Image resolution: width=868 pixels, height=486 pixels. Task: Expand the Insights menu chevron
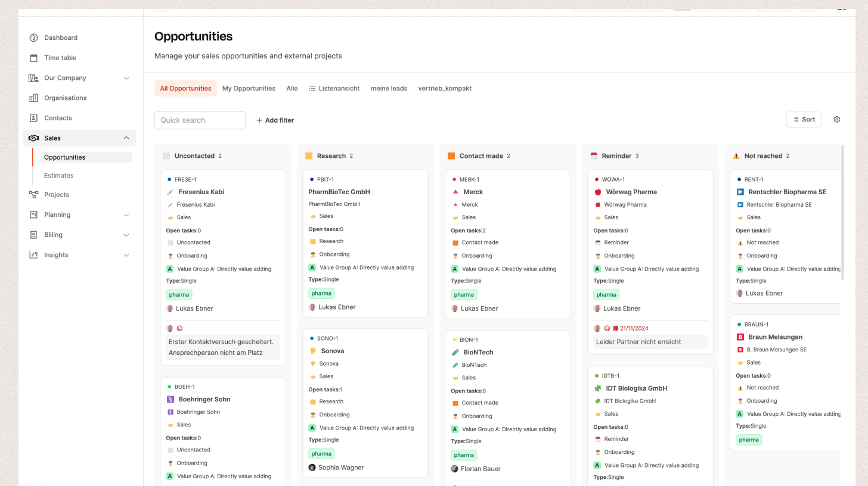point(126,255)
